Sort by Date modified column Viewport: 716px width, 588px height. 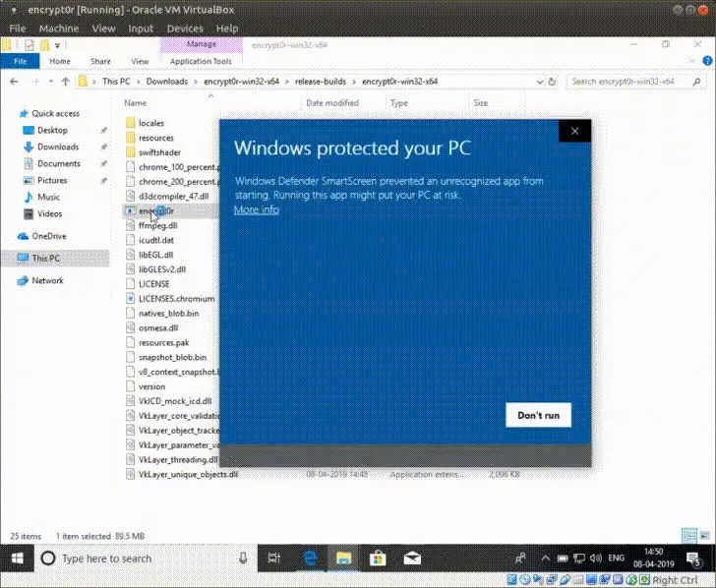(332, 103)
